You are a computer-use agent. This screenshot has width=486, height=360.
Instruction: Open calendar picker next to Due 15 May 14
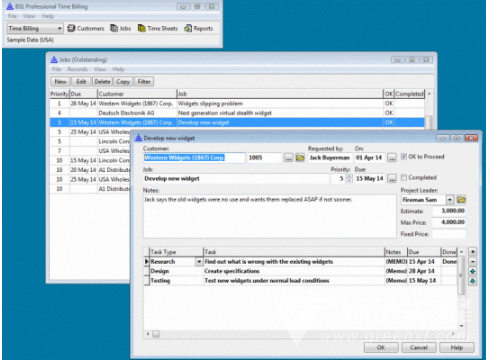(392, 179)
